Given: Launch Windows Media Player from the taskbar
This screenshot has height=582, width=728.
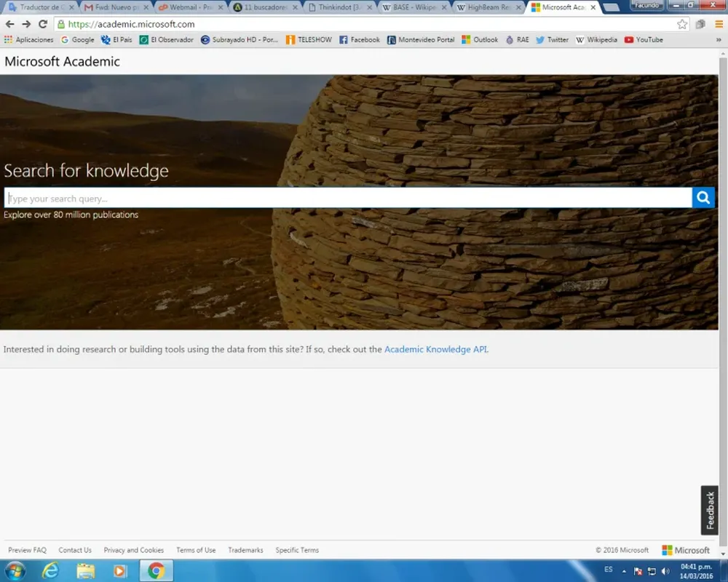Looking at the screenshot, I should click(x=119, y=570).
